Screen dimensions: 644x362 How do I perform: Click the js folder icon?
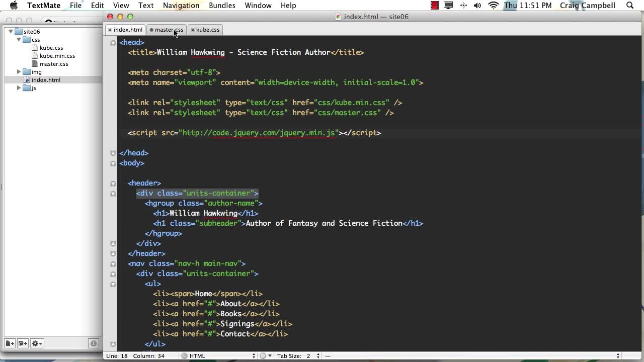tap(27, 88)
